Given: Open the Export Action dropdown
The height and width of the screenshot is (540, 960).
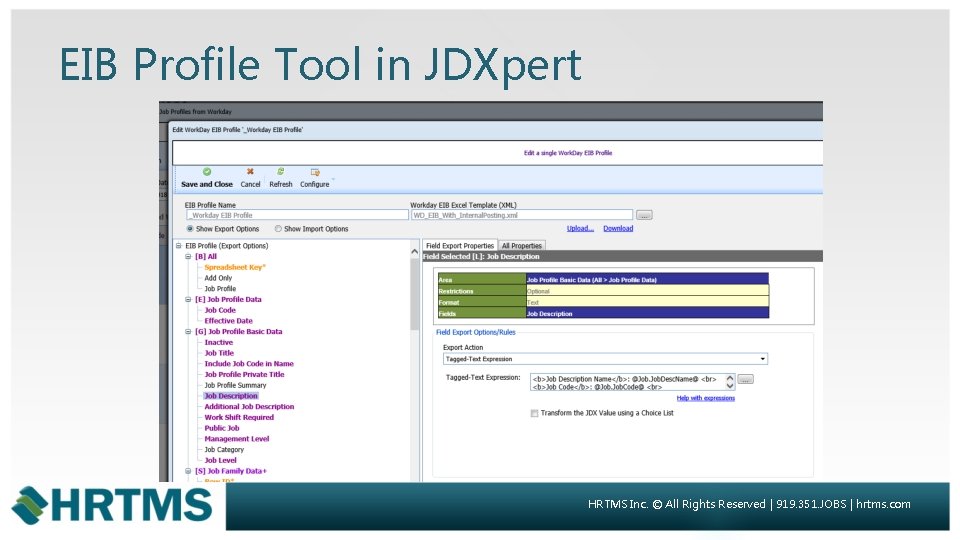Looking at the screenshot, I should pyautogui.click(x=762, y=359).
